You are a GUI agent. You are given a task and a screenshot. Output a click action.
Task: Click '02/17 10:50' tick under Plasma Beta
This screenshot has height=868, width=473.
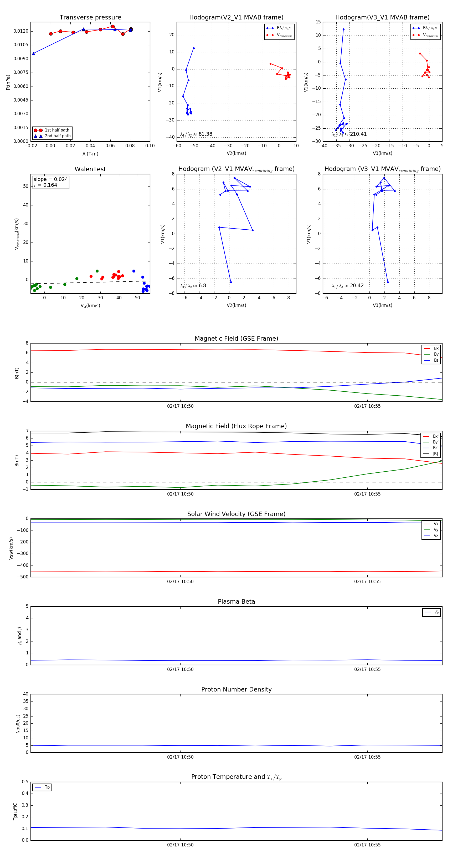[180, 669]
